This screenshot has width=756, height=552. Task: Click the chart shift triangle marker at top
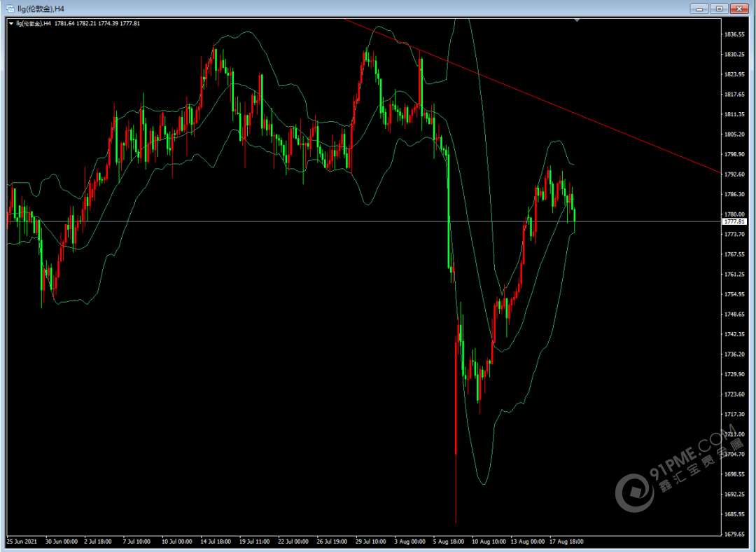(577, 21)
